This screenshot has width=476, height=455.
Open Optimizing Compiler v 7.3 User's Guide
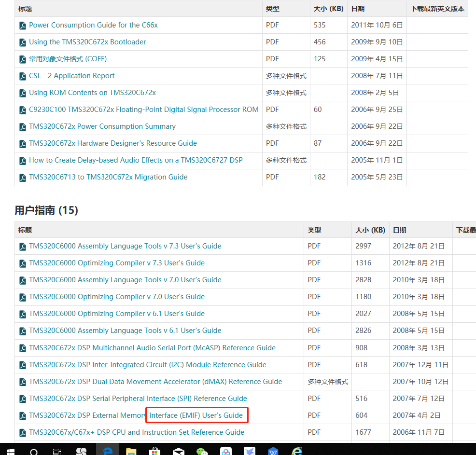pyautogui.click(x=117, y=263)
